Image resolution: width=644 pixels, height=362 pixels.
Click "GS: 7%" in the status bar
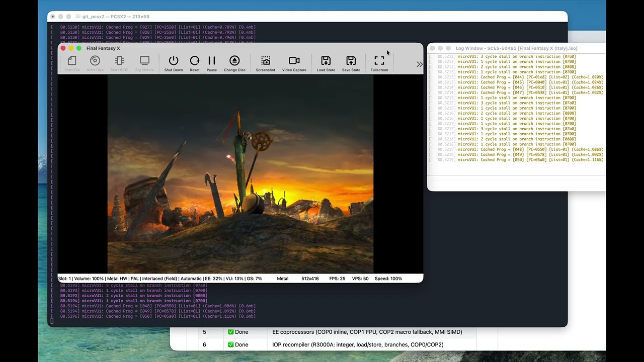click(254, 279)
